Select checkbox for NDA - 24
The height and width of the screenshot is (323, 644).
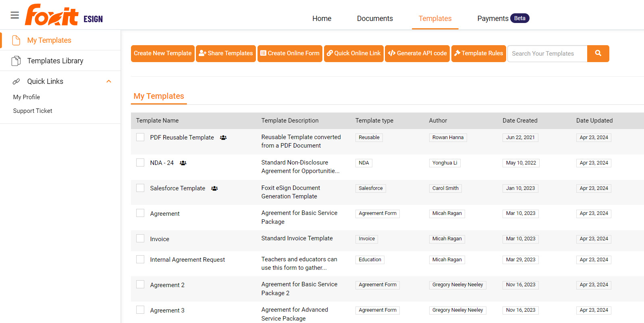[x=140, y=163]
